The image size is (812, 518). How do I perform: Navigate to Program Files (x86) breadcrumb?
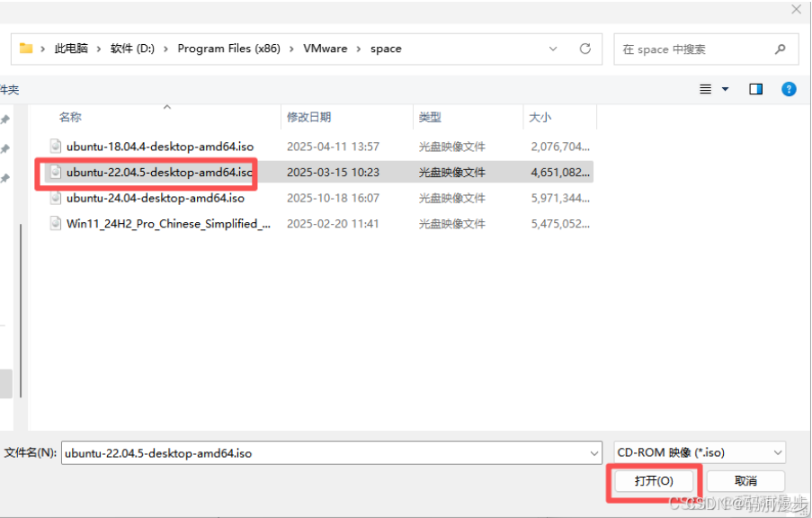pyautogui.click(x=229, y=49)
